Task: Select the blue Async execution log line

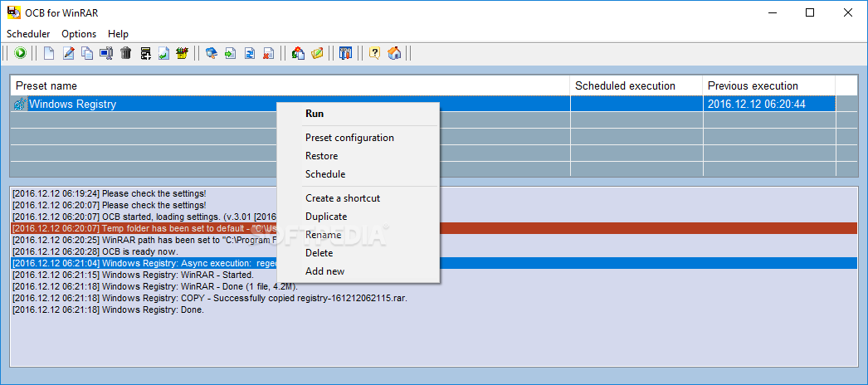Action: click(x=435, y=263)
